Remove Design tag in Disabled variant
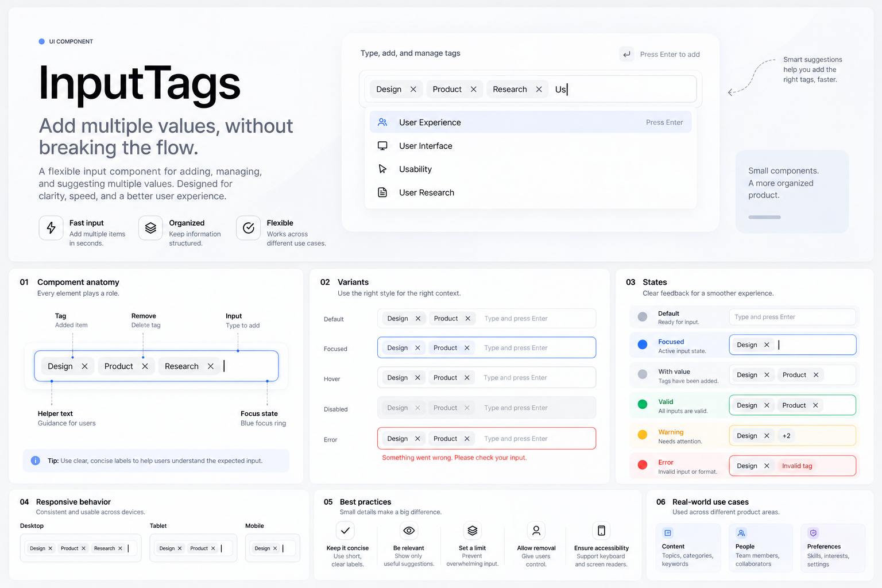882x588 pixels. (417, 408)
